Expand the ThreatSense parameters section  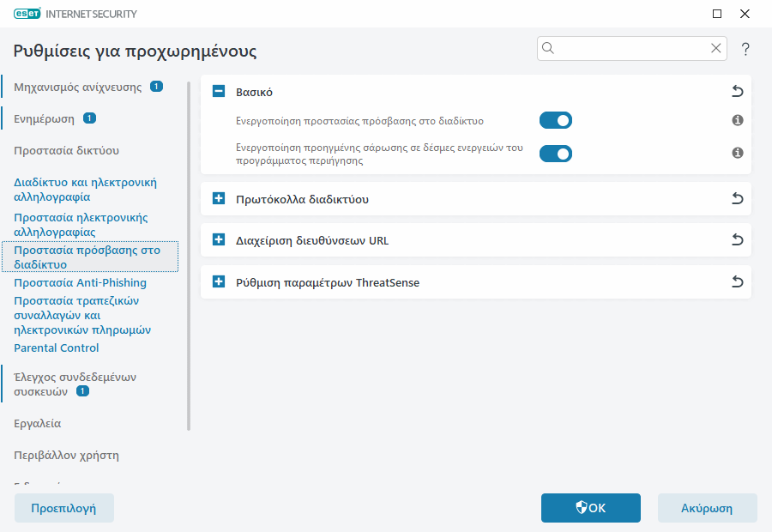[218, 281]
